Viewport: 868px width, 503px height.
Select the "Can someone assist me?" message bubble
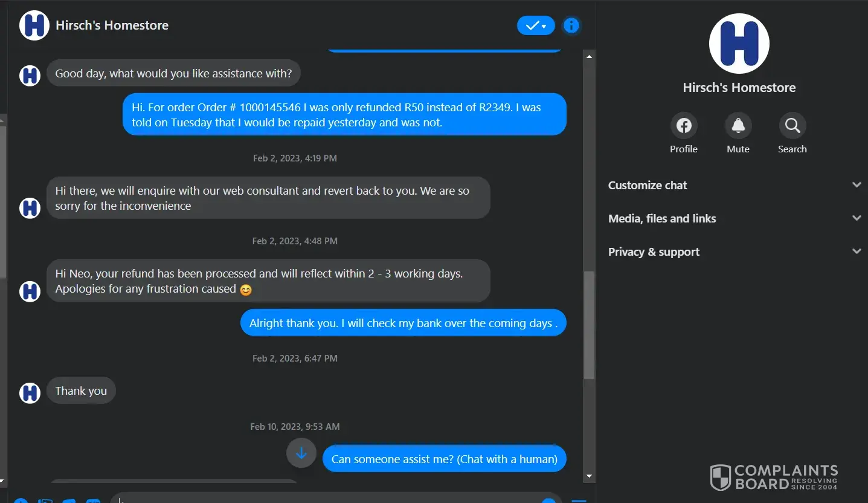click(x=444, y=459)
